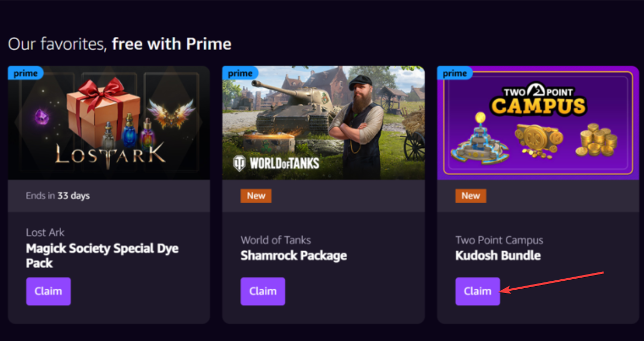644x341 pixels.
Task: Open the World of Tanks promo image
Action: (323, 122)
